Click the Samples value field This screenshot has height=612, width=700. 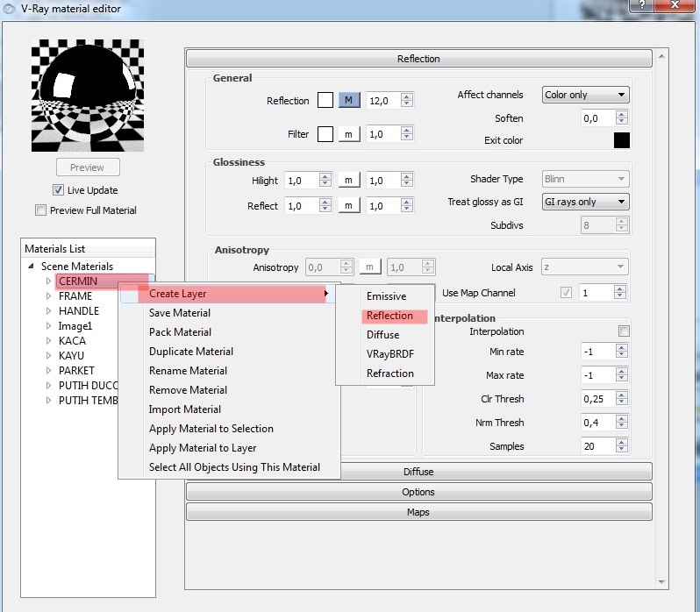[598, 446]
